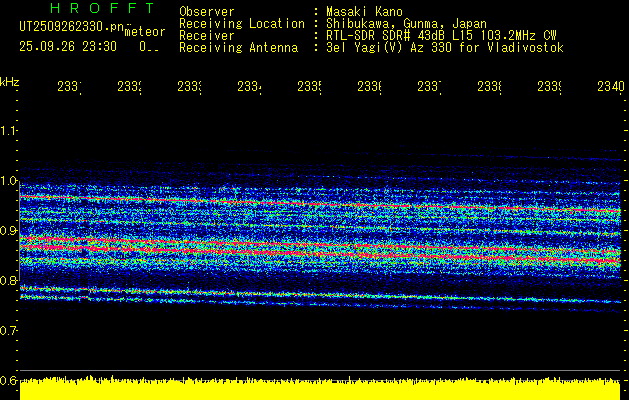Click the 2334 time marker

point(249,87)
